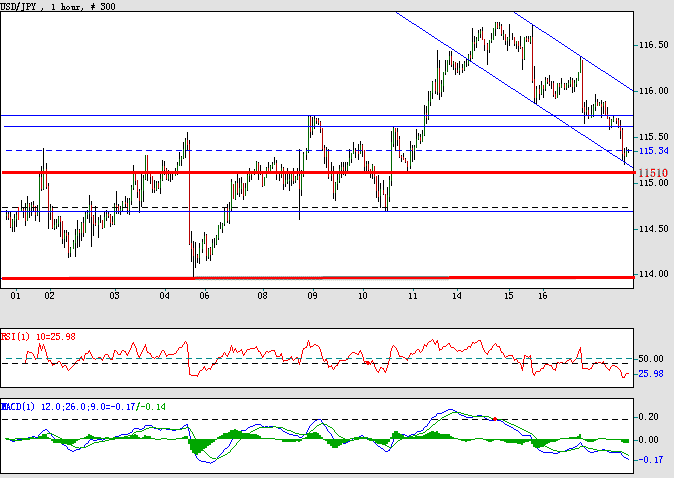Click date label 14 on time axis

456,296
